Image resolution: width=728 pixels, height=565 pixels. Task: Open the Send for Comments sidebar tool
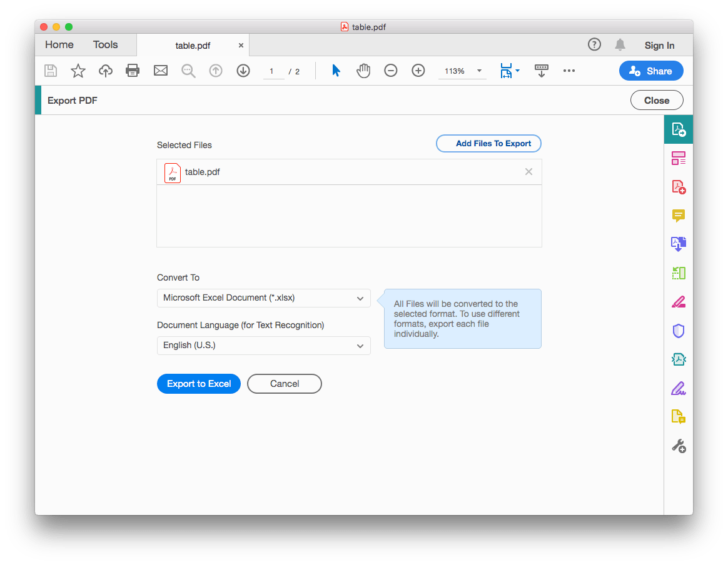point(679,417)
